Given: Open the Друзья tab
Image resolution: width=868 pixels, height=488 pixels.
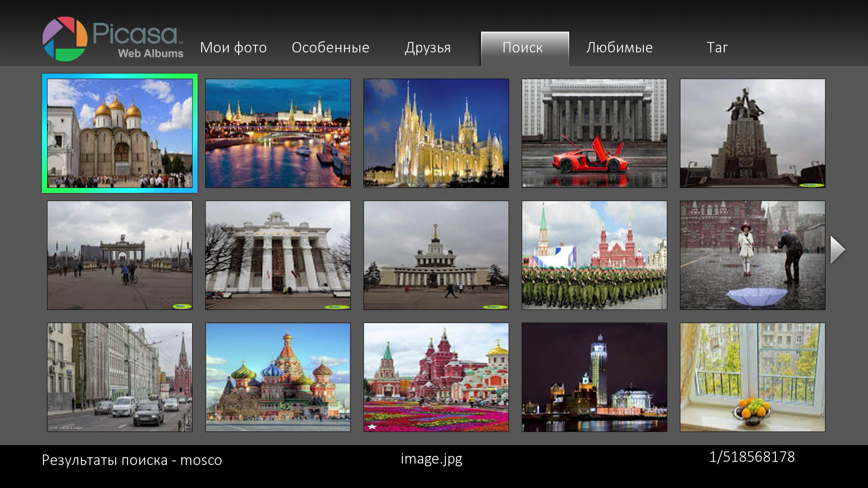Looking at the screenshot, I should pos(428,47).
